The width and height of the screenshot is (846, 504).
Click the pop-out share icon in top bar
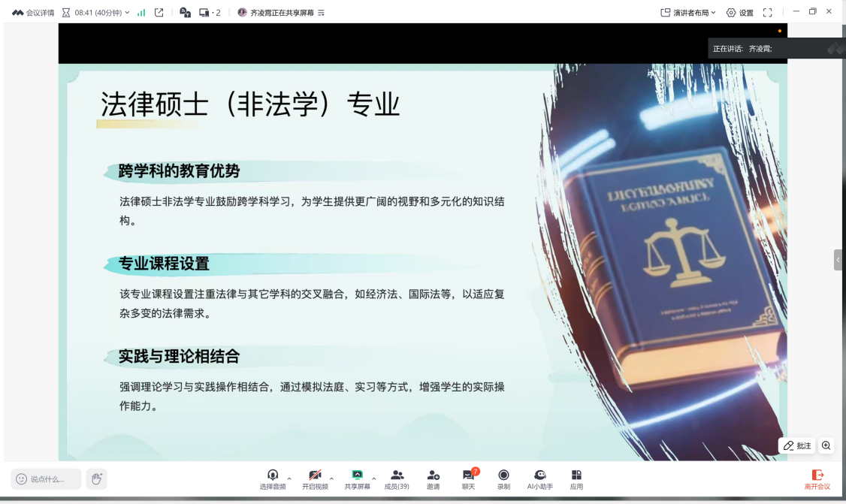pyautogui.click(x=159, y=13)
